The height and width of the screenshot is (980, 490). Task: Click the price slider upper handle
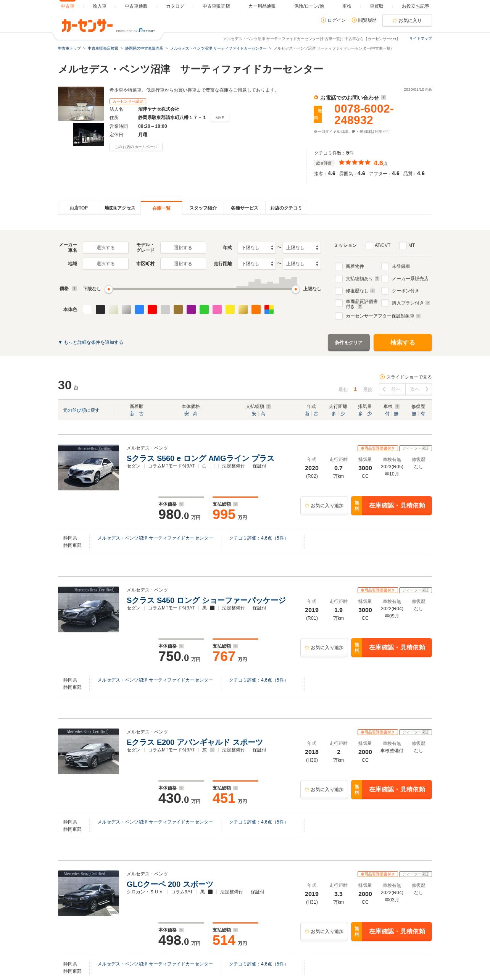tap(295, 289)
